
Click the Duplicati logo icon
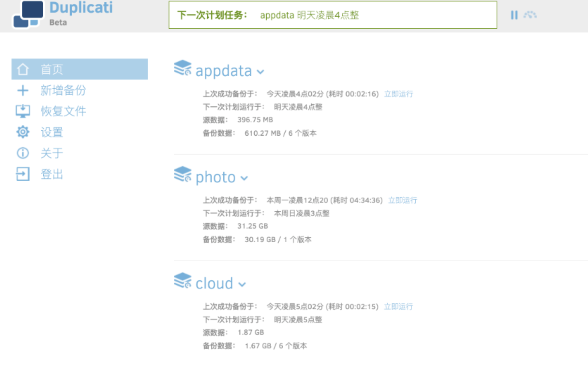(28, 14)
